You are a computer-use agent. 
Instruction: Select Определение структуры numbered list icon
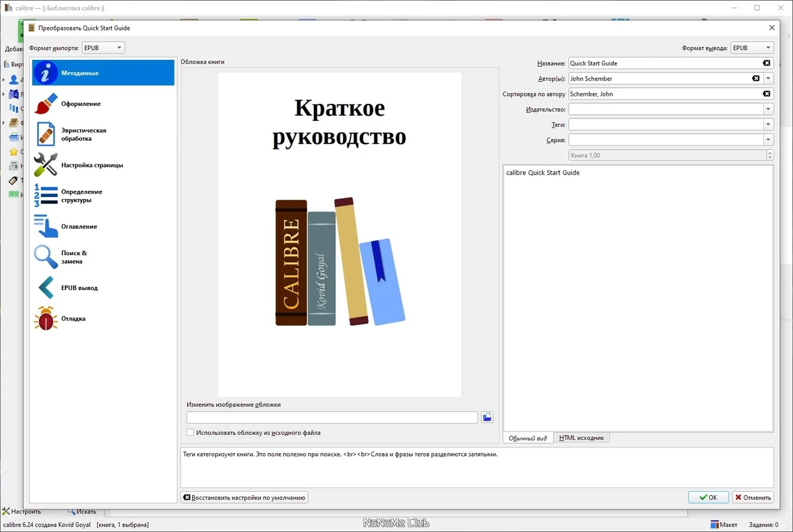(x=46, y=196)
